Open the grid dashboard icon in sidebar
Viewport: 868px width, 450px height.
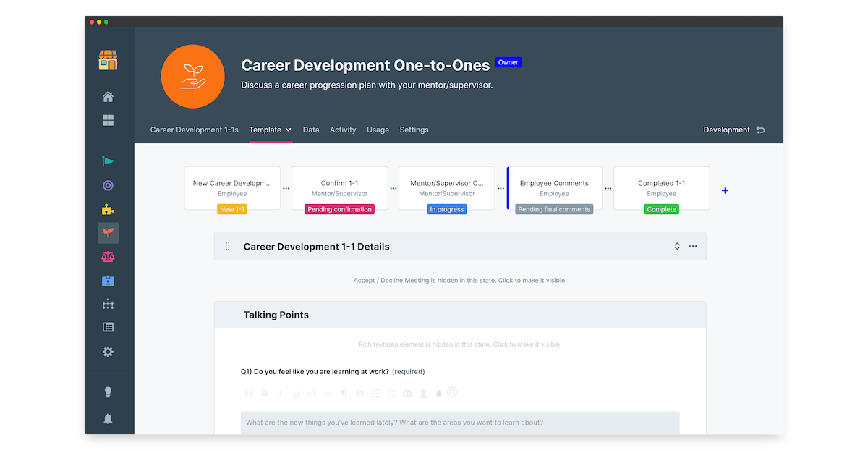tap(108, 120)
